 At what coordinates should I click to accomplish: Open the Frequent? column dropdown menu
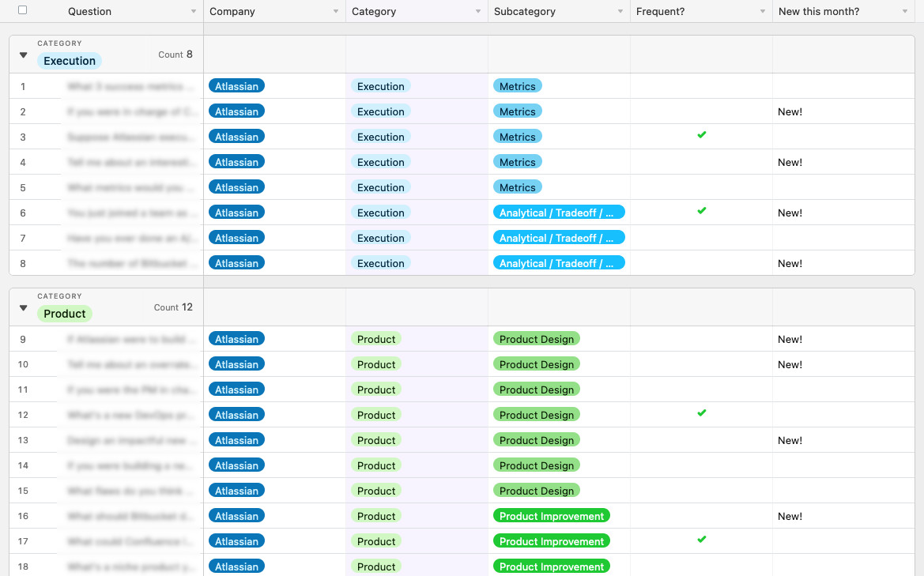pos(763,11)
